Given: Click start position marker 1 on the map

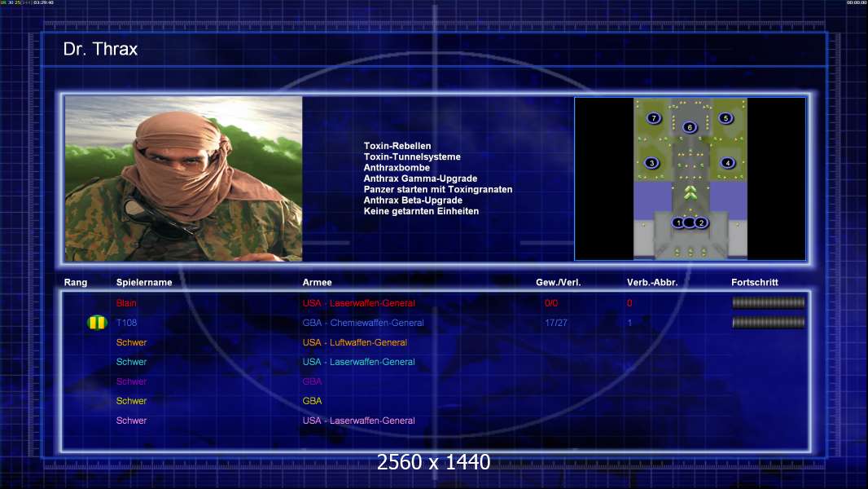Looking at the screenshot, I should (678, 222).
